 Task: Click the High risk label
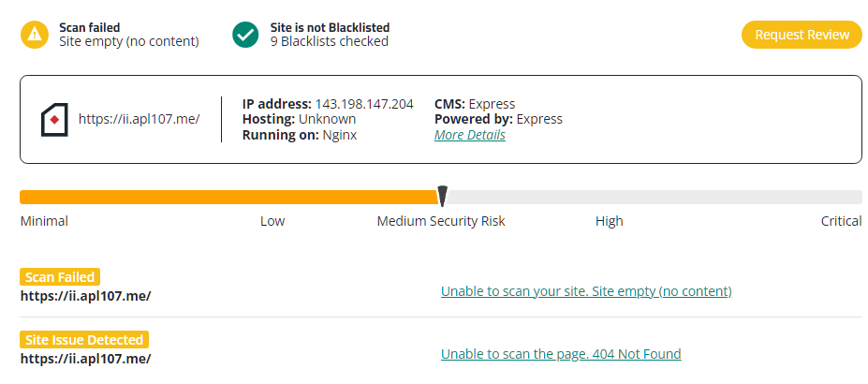(x=609, y=221)
